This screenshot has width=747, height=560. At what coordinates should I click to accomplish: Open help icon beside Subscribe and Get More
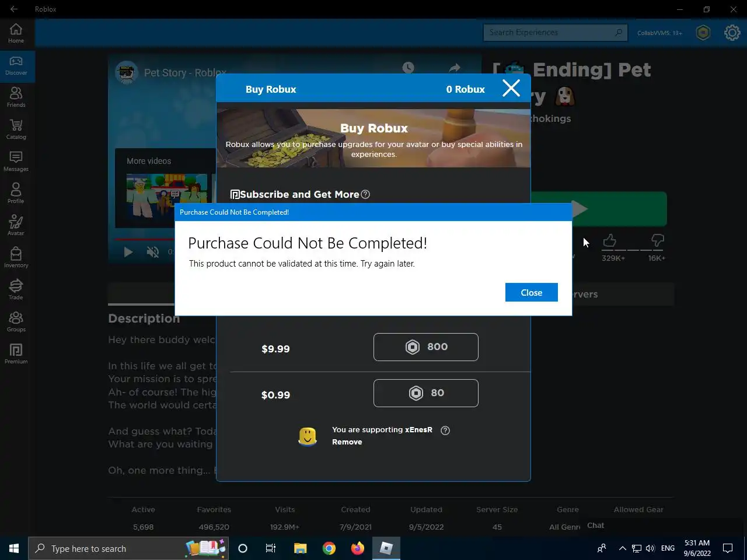click(365, 194)
